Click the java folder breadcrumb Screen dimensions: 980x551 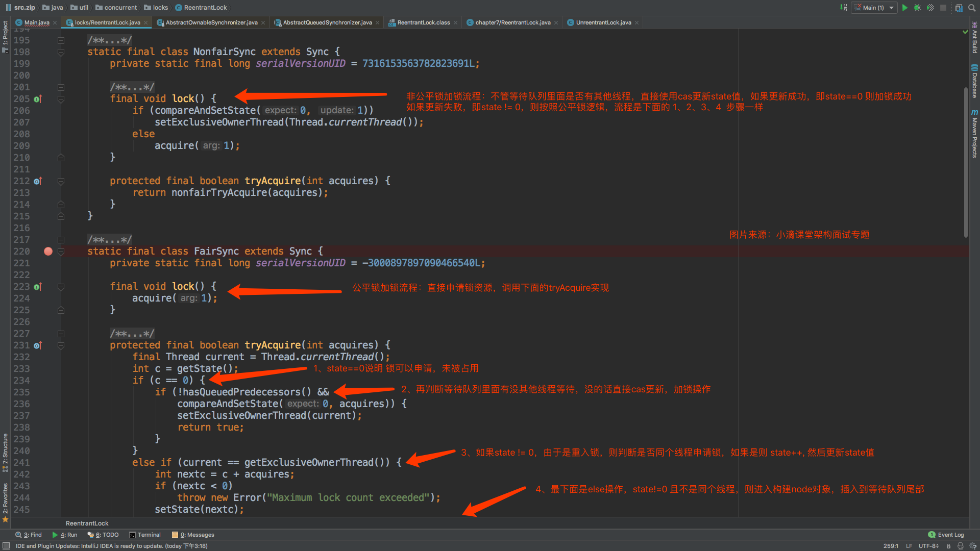point(53,8)
